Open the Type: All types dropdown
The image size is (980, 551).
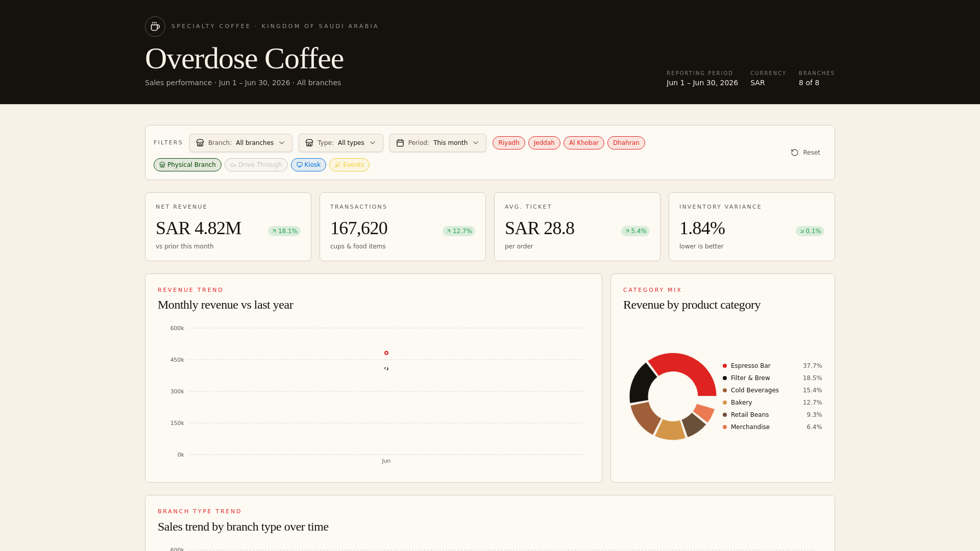341,143
